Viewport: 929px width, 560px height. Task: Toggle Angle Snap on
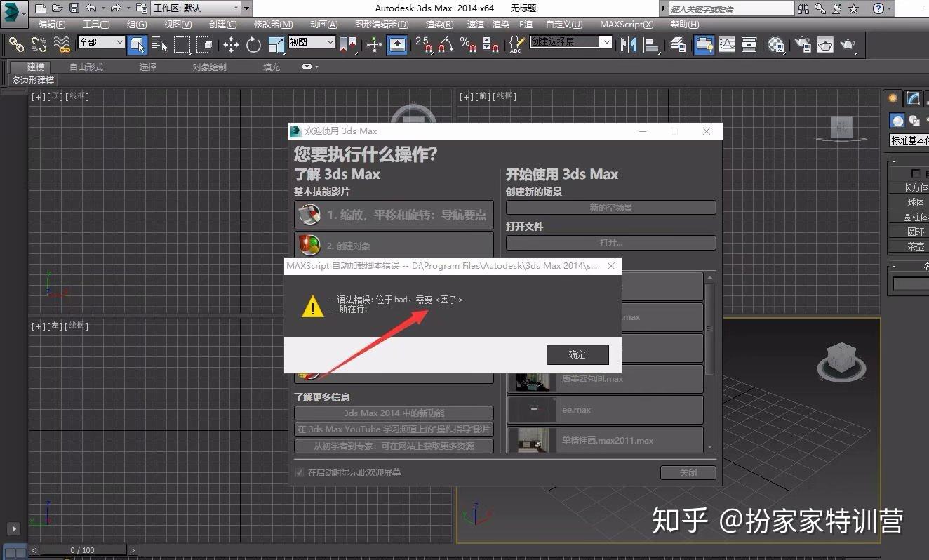446,45
